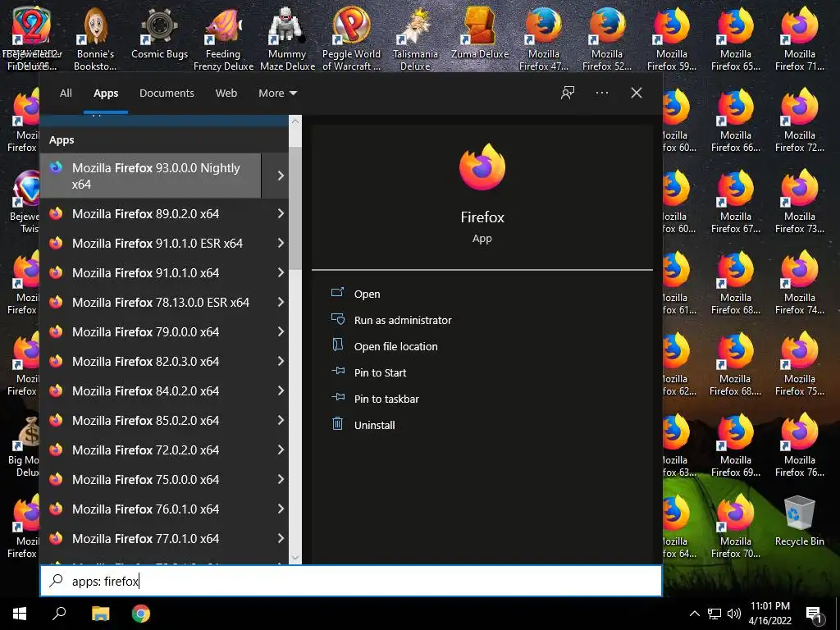Viewport: 840px width, 630px height.
Task: Open Mozilla Firefox 69 desktop shortcut
Action: pos(736,445)
